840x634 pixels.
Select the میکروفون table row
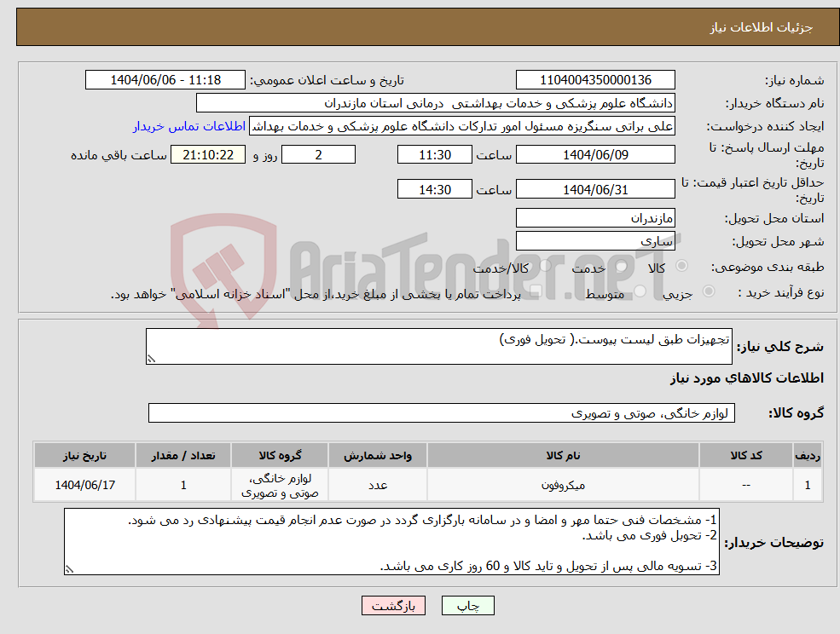pos(426,484)
